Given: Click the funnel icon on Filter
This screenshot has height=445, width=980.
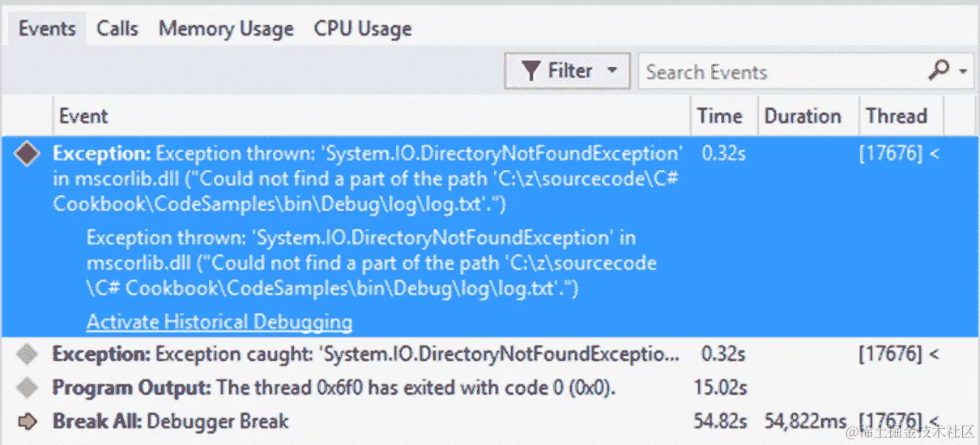Looking at the screenshot, I should [530, 71].
